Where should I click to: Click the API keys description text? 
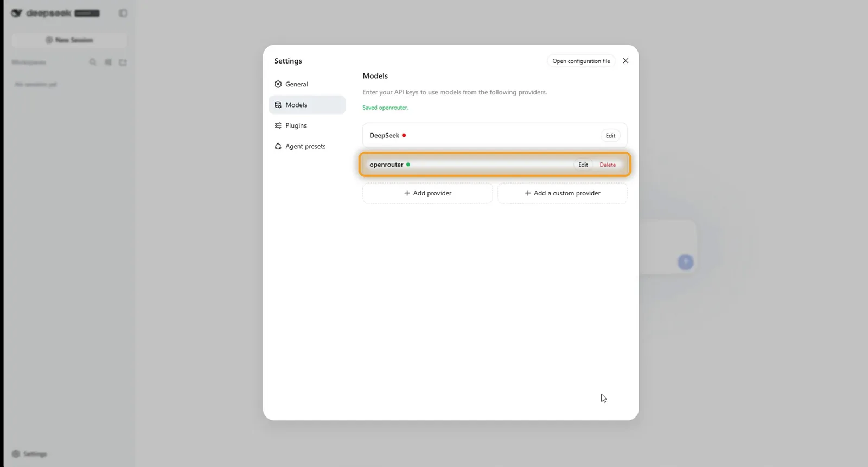[455, 92]
